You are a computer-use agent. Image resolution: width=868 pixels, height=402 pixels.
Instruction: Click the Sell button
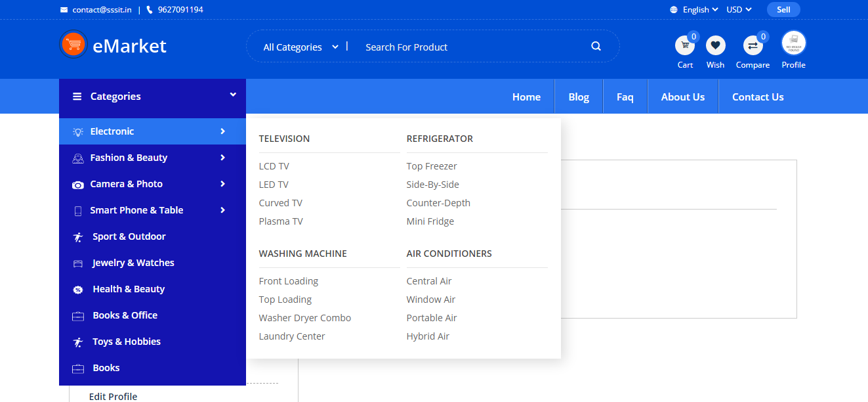(x=783, y=10)
